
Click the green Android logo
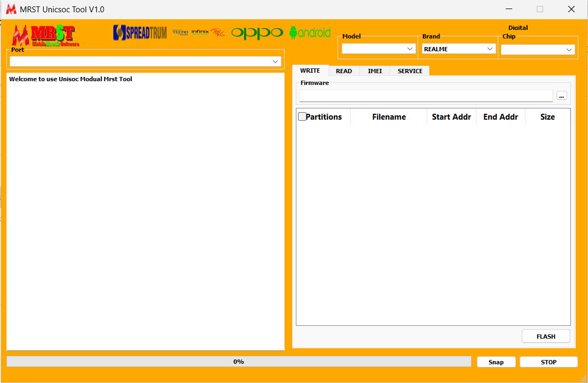coord(310,33)
